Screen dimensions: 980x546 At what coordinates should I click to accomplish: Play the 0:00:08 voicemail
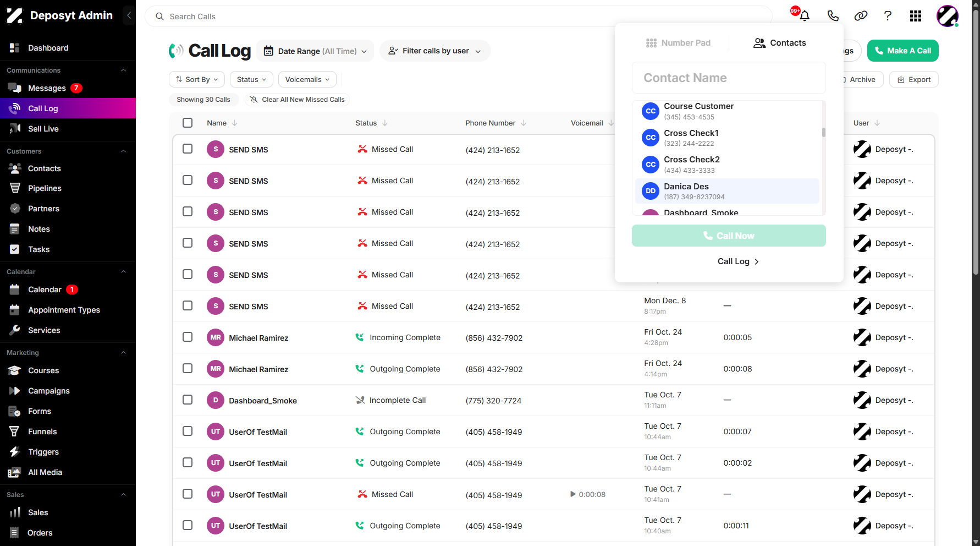tap(573, 494)
